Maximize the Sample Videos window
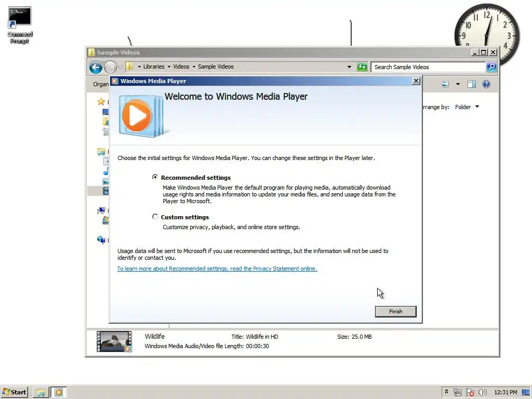The image size is (532, 399). tap(484, 52)
